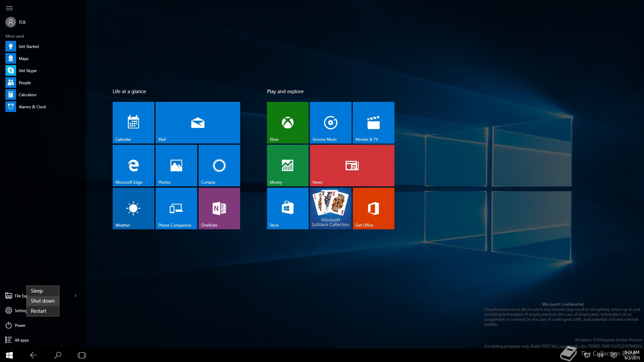Open the Money tile
The image size is (644, 362).
(x=288, y=166)
